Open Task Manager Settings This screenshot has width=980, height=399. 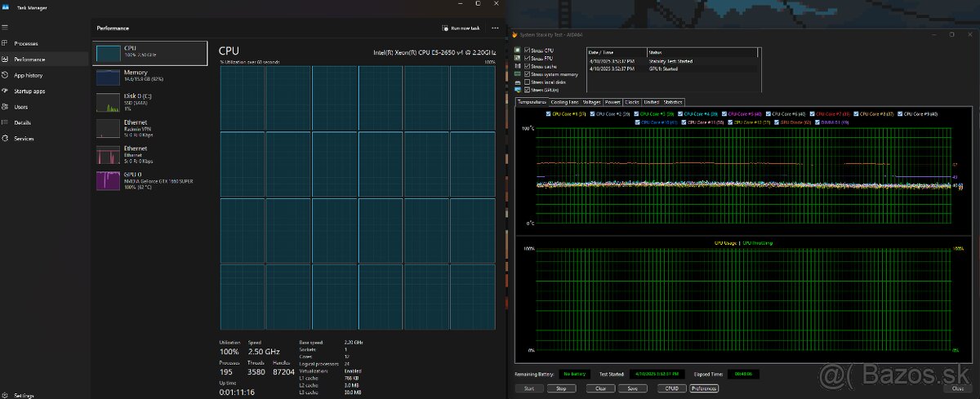[x=23, y=395]
